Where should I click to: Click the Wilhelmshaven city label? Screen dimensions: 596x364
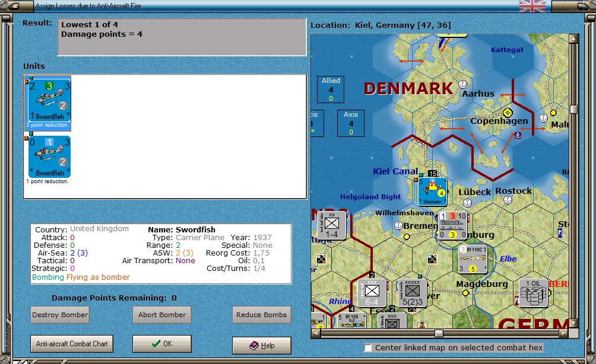coord(404,213)
